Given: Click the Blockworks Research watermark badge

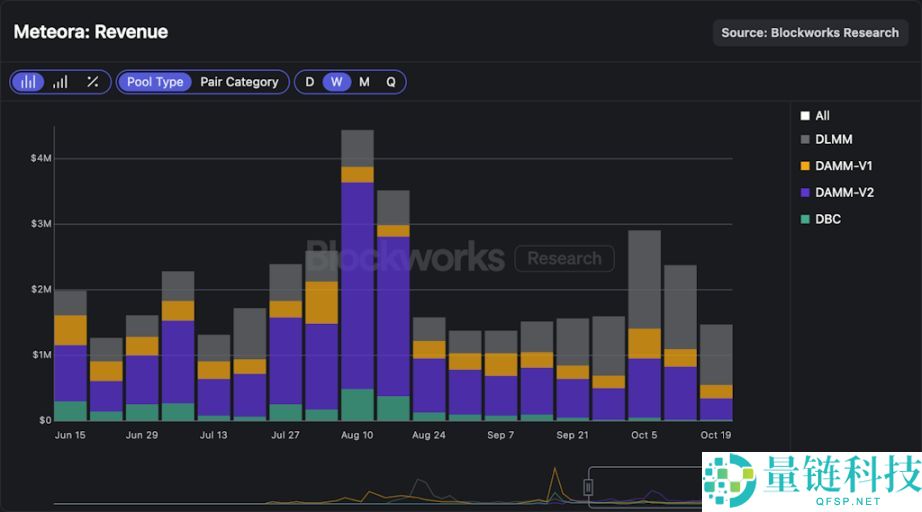Looking at the screenshot, I should pos(564,259).
